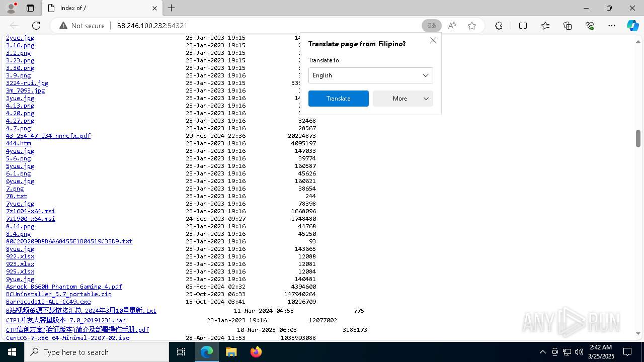The image size is (644, 362).
Task: Open the 4.27.png link
Action: [x=20, y=121]
